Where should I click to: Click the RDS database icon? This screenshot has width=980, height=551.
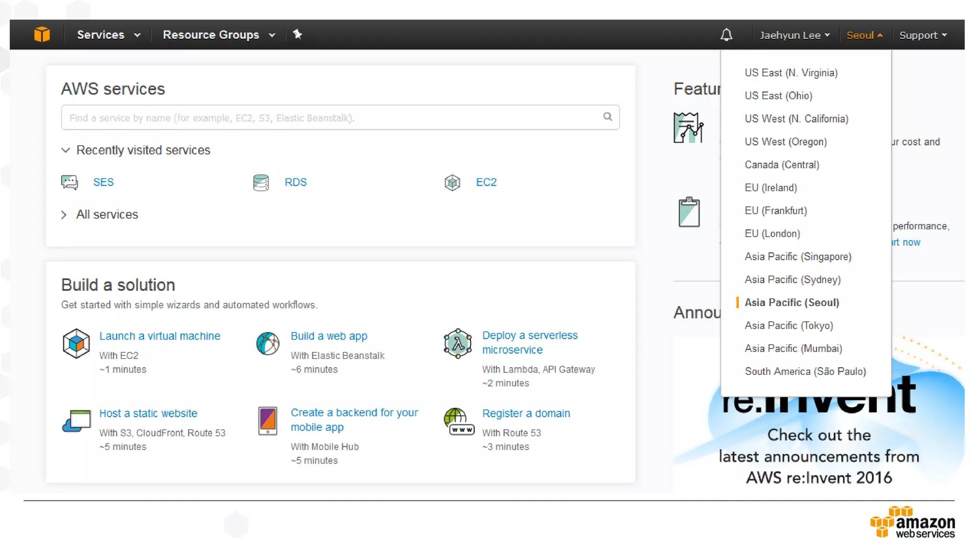261,182
